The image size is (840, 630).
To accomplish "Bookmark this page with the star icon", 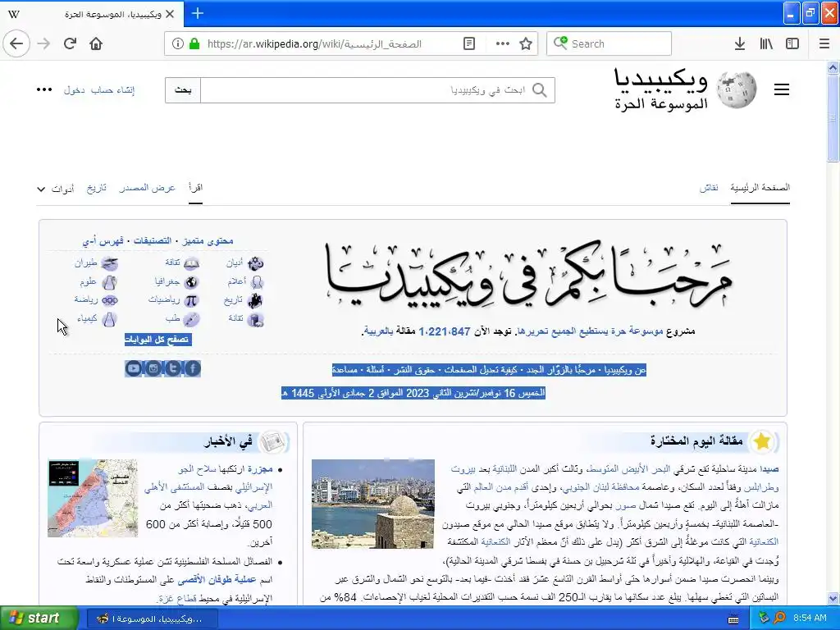I will [526, 43].
